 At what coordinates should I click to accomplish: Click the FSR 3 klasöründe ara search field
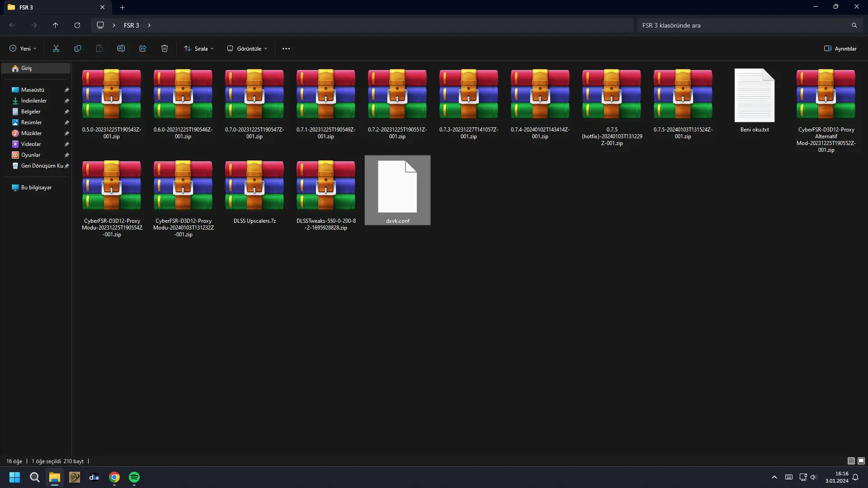click(750, 25)
